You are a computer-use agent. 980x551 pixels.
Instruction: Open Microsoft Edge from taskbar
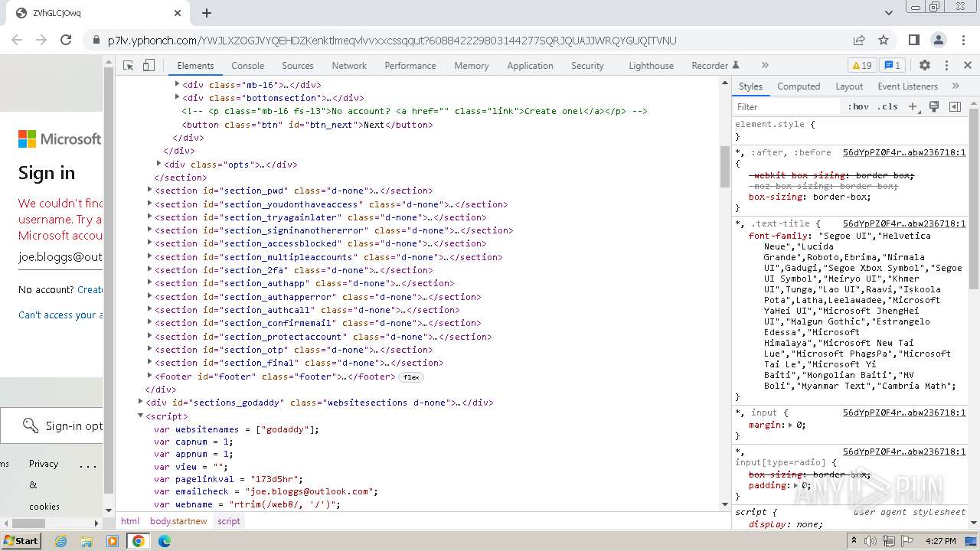[x=164, y=541]
